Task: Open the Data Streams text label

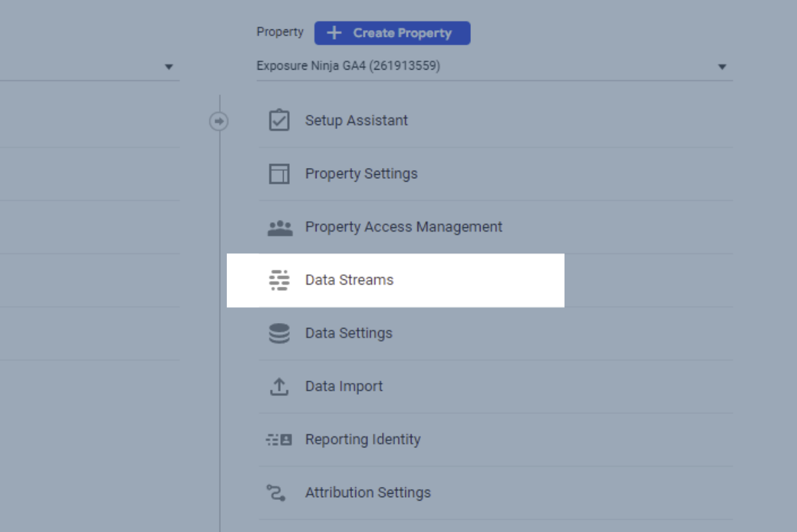Action: click(x=349, y=280)
